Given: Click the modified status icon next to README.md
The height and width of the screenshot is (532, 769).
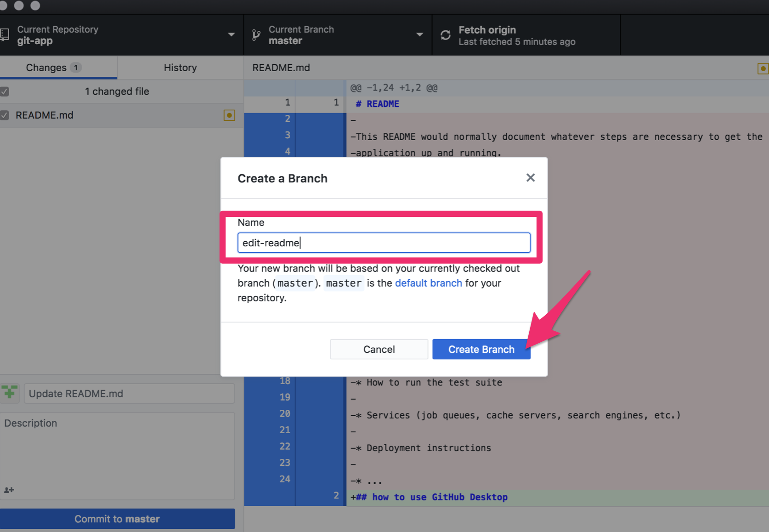Looking at the screenshot, I should pyautogui.click(x=229, y=115).
